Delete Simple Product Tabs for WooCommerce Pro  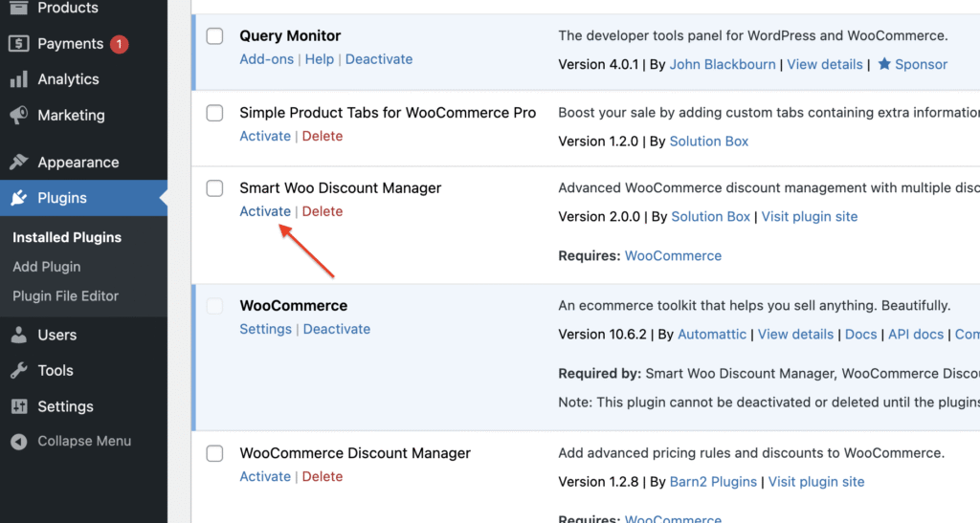tap(323, 136)
